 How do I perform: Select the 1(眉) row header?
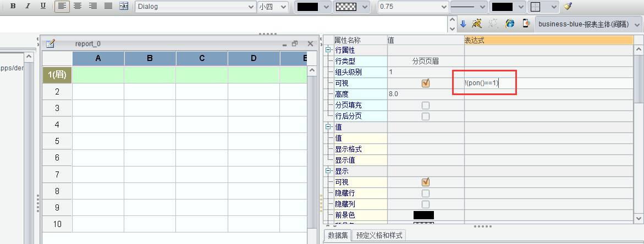(57, 75)
